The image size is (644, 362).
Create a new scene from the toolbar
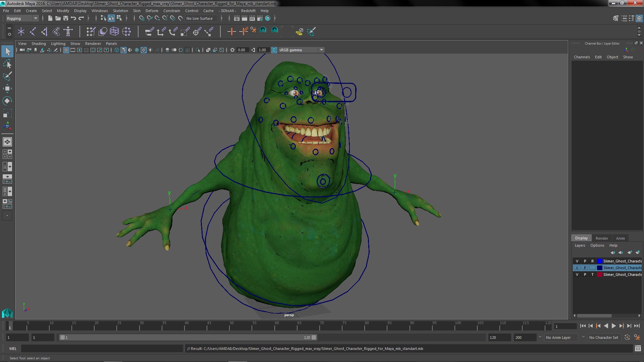(x=50, y=18)
